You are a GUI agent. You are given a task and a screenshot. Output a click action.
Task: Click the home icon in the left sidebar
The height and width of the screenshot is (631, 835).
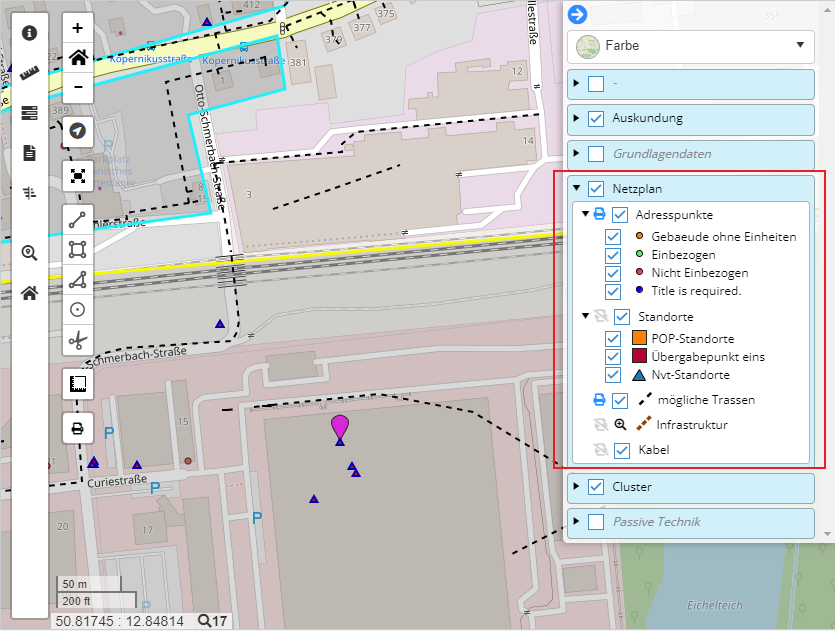tap(29, 292)
